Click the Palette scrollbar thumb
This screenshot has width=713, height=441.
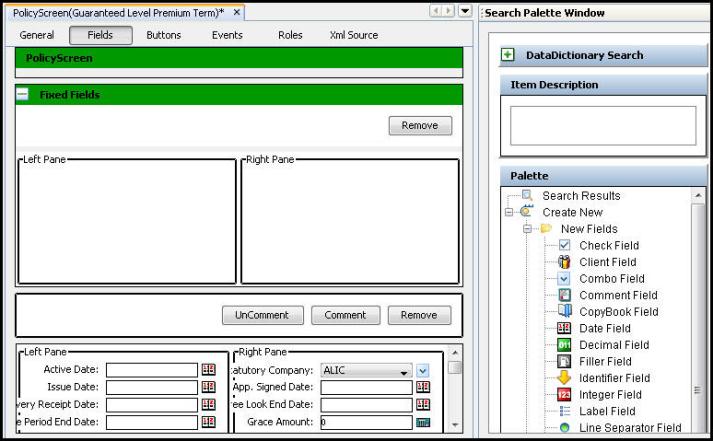(x=698, y=318)
